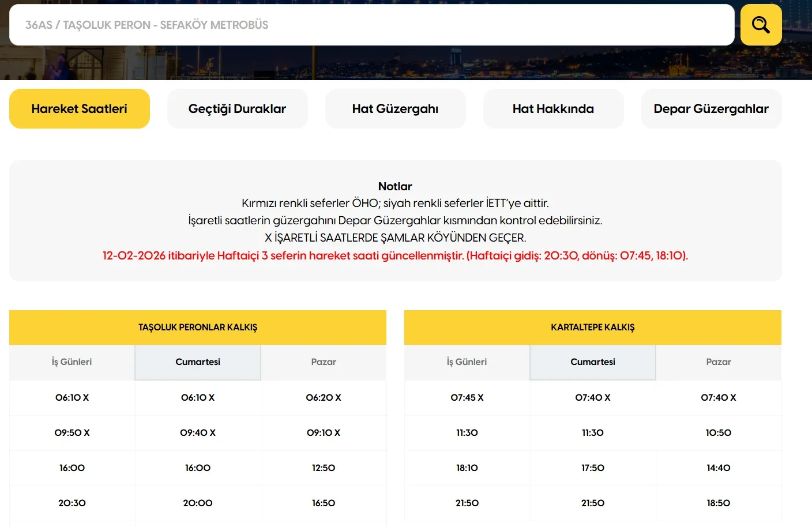
Task: Click the 06:10 X departure time
Action: pos(72,398)
